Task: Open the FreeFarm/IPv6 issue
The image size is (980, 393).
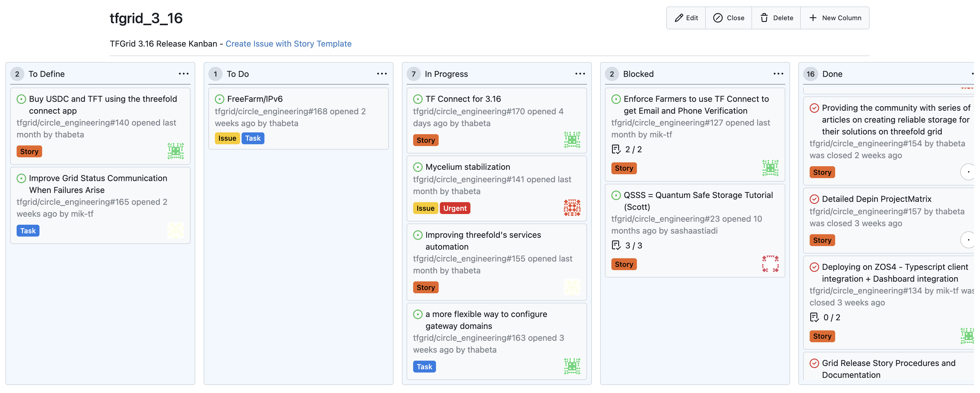Action: [255, 99]
